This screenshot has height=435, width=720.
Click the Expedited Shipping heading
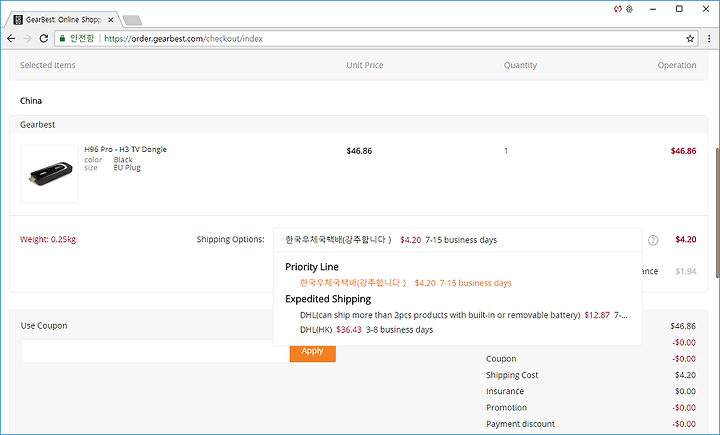pyautogui.click(x=328, y=299)
